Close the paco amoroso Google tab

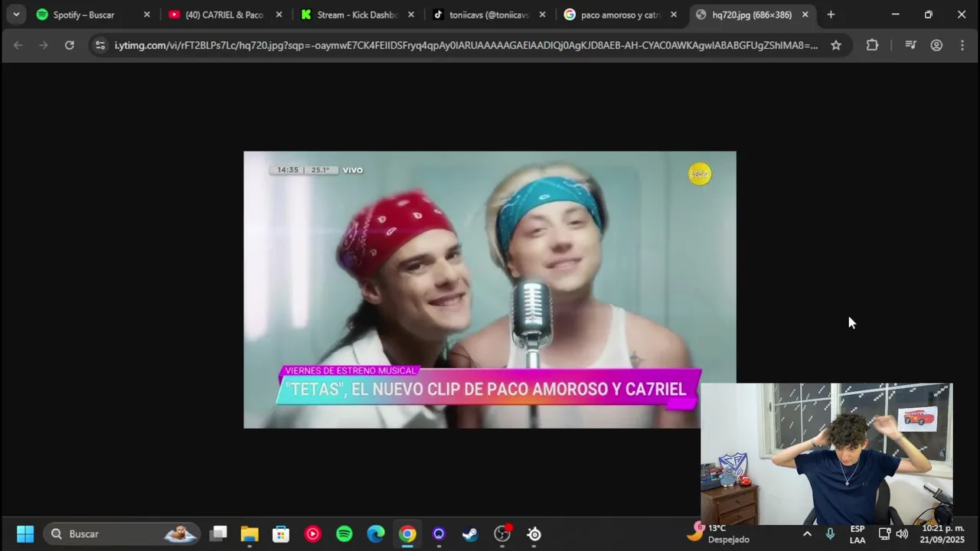click(674, 15)
